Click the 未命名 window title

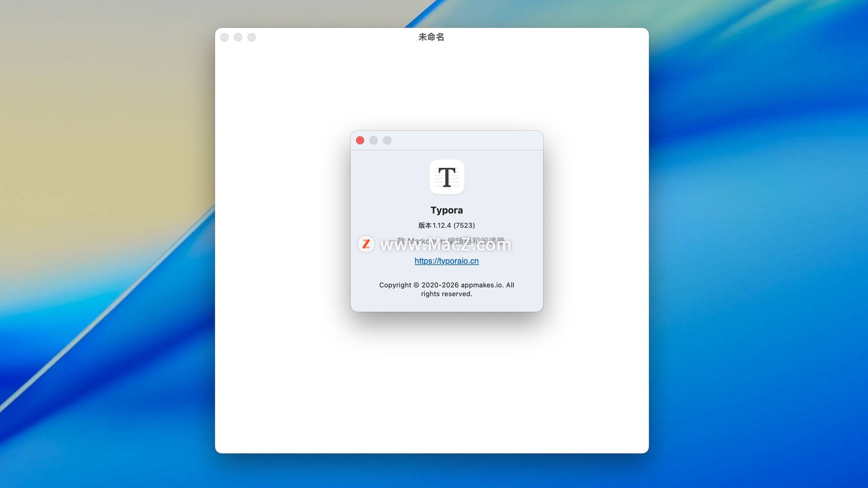tap(431, 38)
